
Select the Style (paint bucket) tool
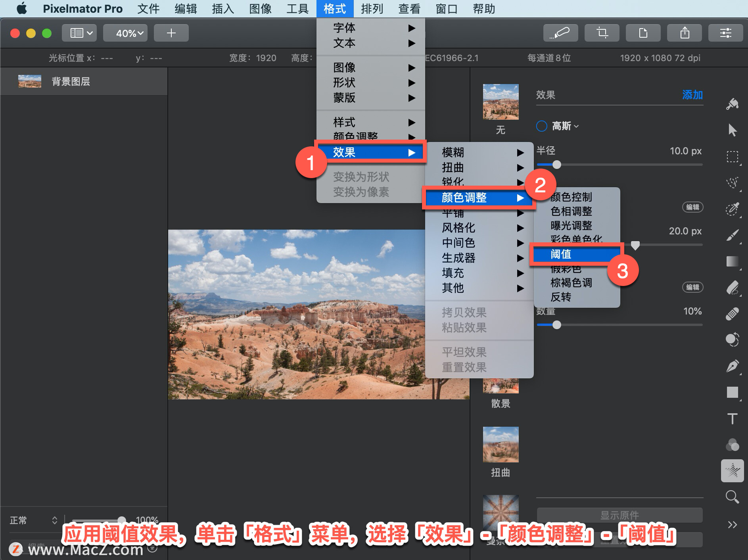point(732,104)
